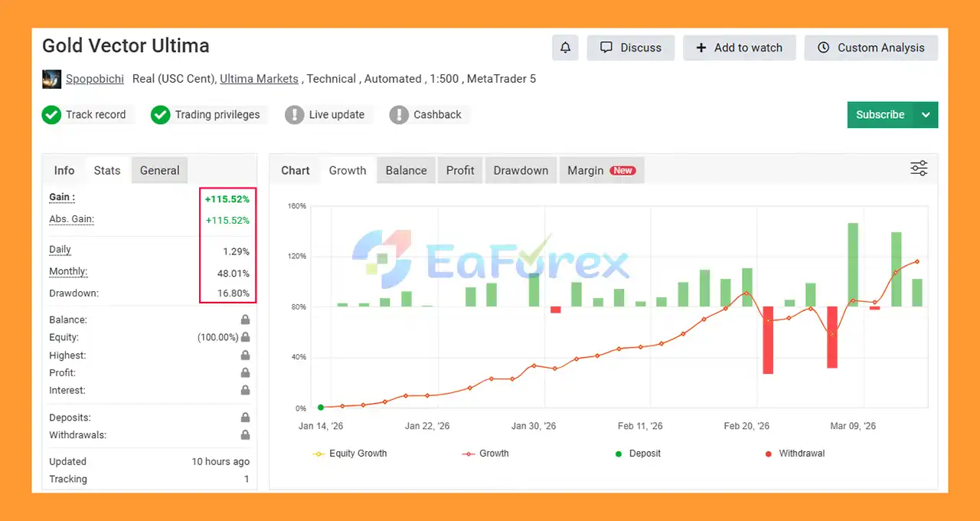The image size is (980, 521).
Task: Click the Add to watch button
Action: point(739,48)
